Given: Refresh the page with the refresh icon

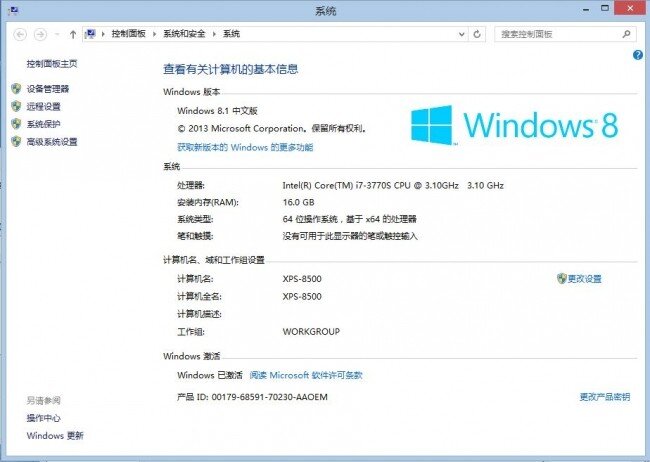Looking at the screenshot, I should coord(477,34).
